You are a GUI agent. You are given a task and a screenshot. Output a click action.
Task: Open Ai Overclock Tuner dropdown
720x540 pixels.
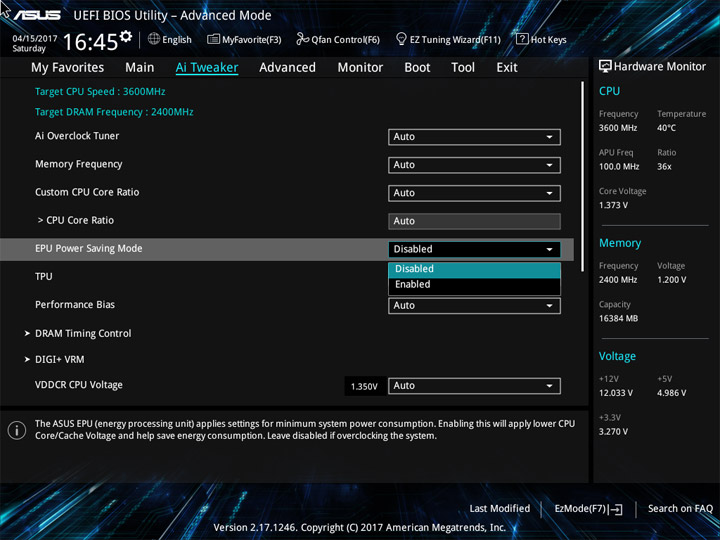474,137
